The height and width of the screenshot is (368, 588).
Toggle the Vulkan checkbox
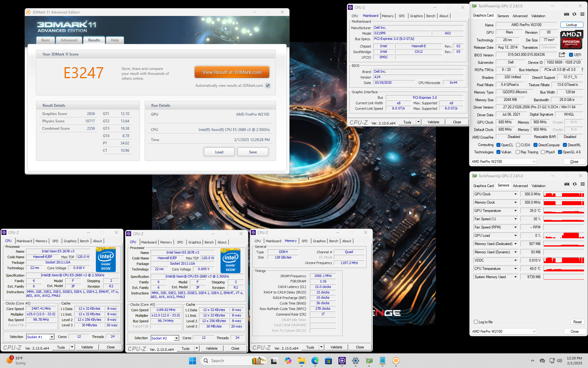pos(498,152)
